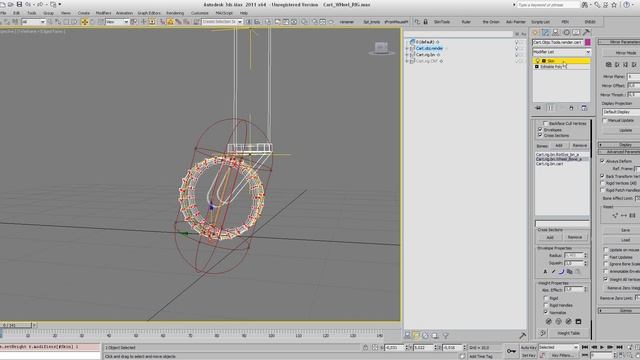This screenshot has width=640, height=360.
Task: Expand the Cart.rig.bn layer node
Action: pos(407,55)
